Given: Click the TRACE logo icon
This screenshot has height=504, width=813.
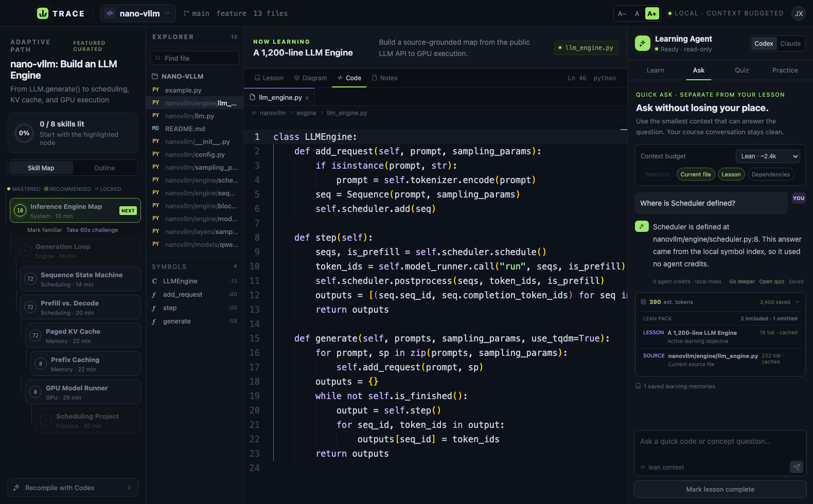Looking at the screenshot, I should (43, 13).
